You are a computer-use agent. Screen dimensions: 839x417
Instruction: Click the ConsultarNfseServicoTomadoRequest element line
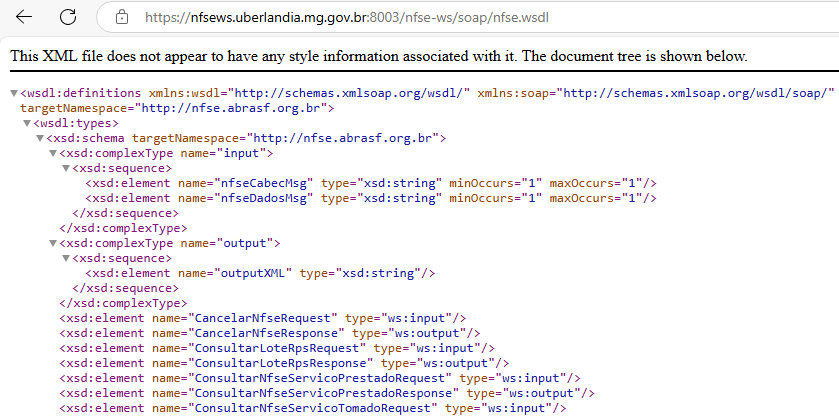pos(312,408)
